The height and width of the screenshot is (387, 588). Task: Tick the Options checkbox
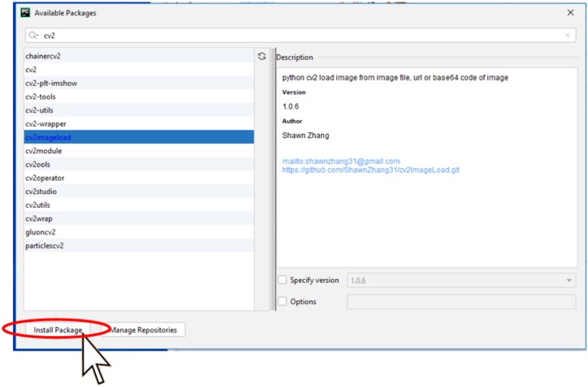point(283,302)
